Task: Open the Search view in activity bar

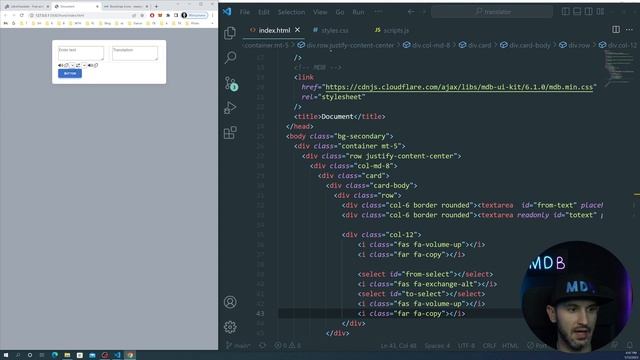Action: [230, 57]
